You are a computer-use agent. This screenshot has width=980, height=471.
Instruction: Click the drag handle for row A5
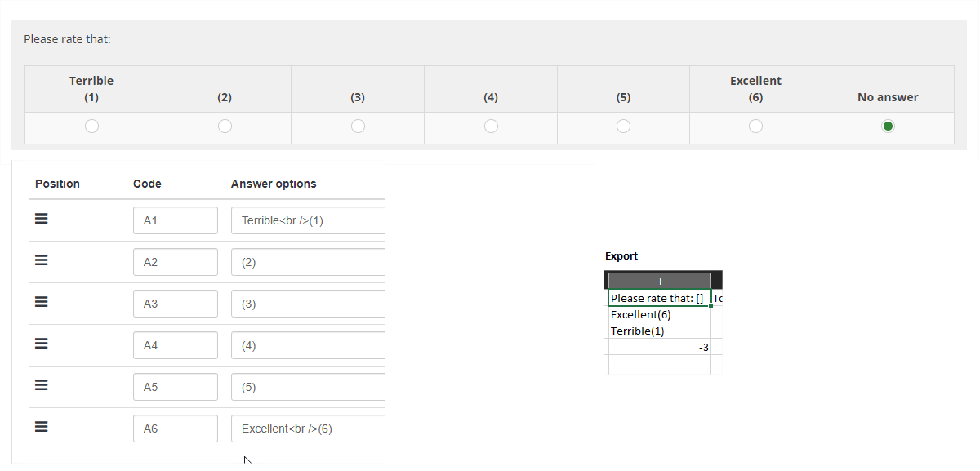click(x=42, y=386)
